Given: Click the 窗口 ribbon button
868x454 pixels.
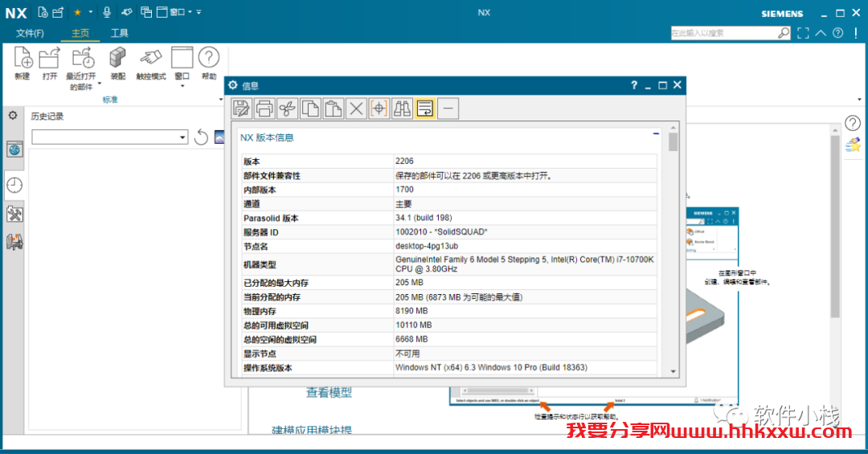Looking at the screenshot, I should (x=182, y=63).
